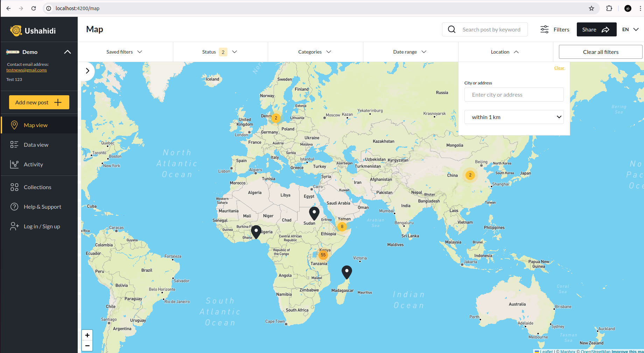Viewport: 644px width, 353px height.
Task: Click the browser back arrow
Action: pyautogui.click(x=8, y=8)
